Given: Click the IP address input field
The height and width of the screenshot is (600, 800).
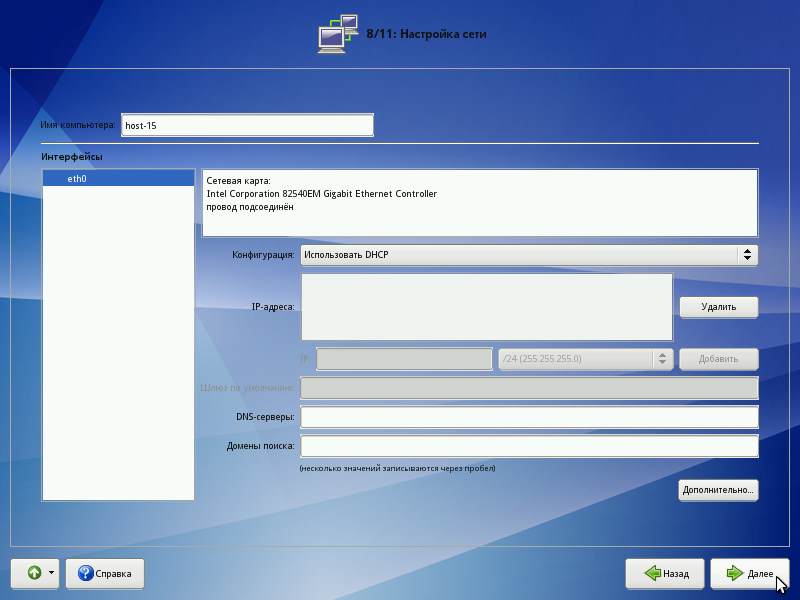Looking at the screenshot, I should (x=404, y=359).
